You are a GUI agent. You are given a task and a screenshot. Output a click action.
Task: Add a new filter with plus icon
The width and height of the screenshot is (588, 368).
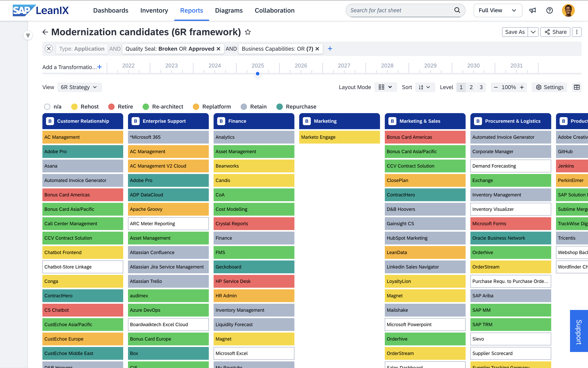point(330,49)
